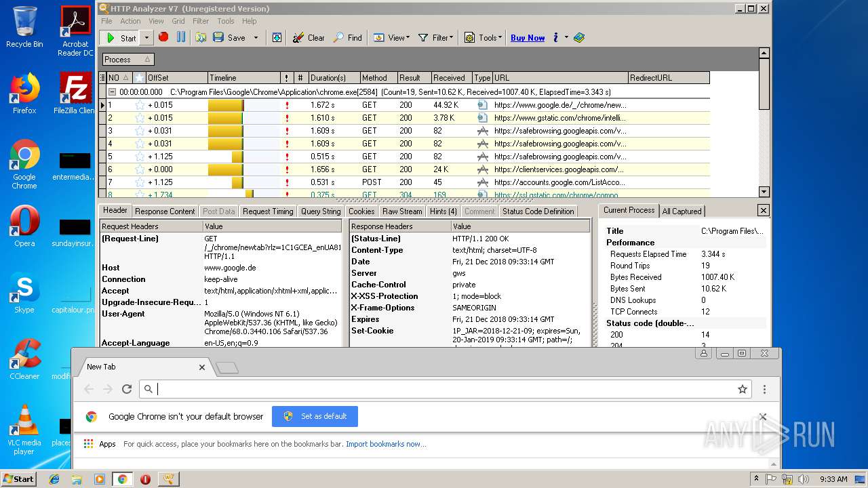Open the Start button dropdown arrow
Screen dimensions: 868x488
click(146, 38)
